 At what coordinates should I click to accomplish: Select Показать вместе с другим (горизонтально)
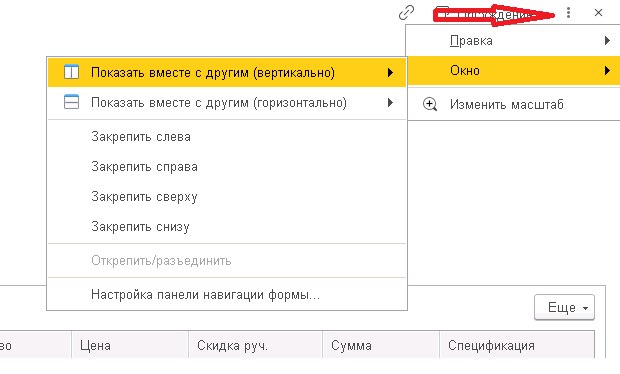point(227,102)
